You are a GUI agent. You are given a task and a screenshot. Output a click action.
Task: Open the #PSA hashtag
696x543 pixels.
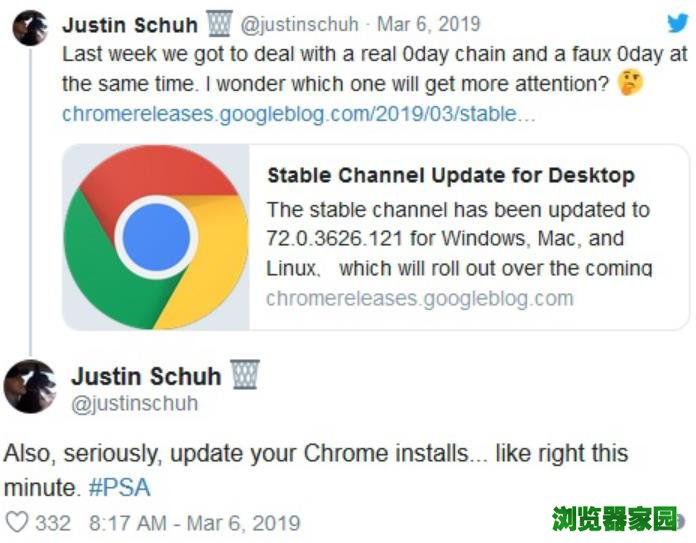[119, 487]
